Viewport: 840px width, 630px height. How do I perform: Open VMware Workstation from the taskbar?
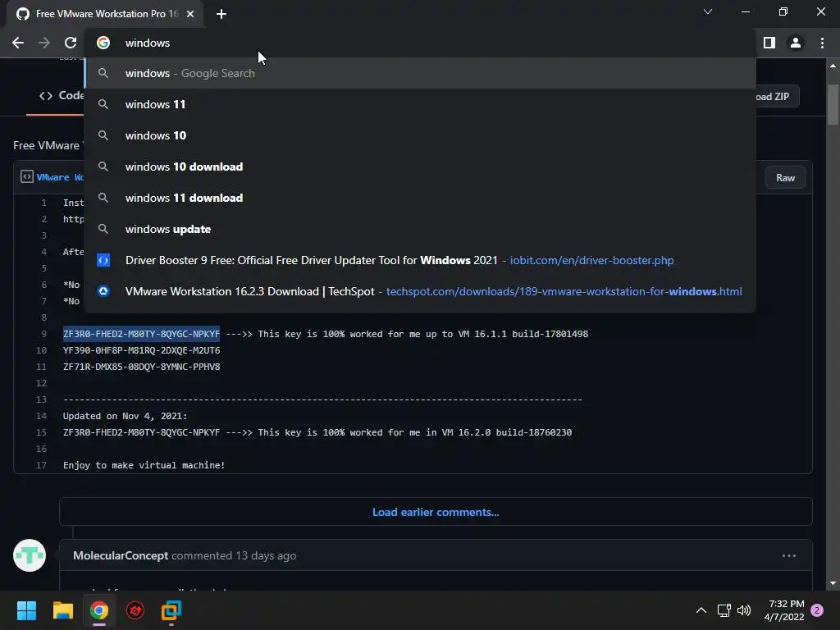click(x=171, y=610)
